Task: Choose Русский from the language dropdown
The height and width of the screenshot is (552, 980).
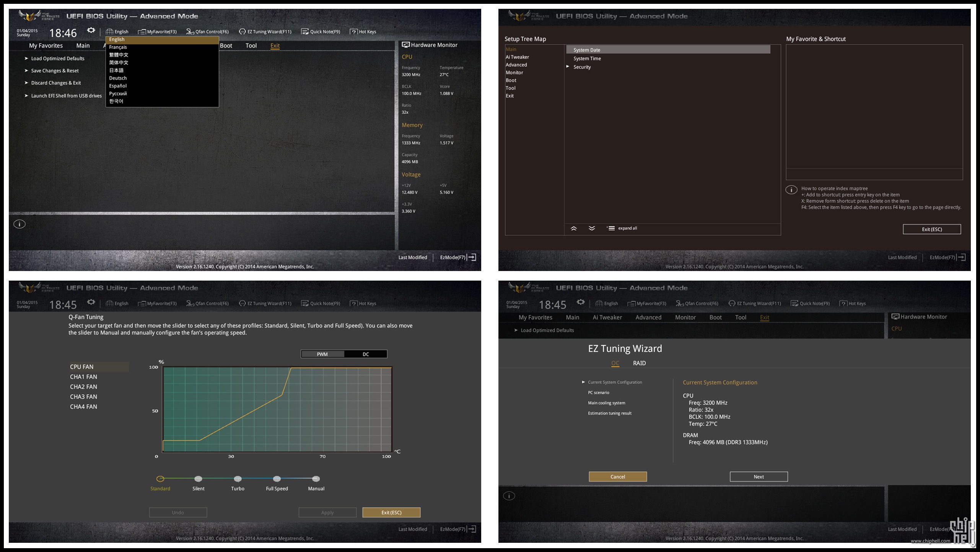Action: pyautogui.click(x=162, y=93)
